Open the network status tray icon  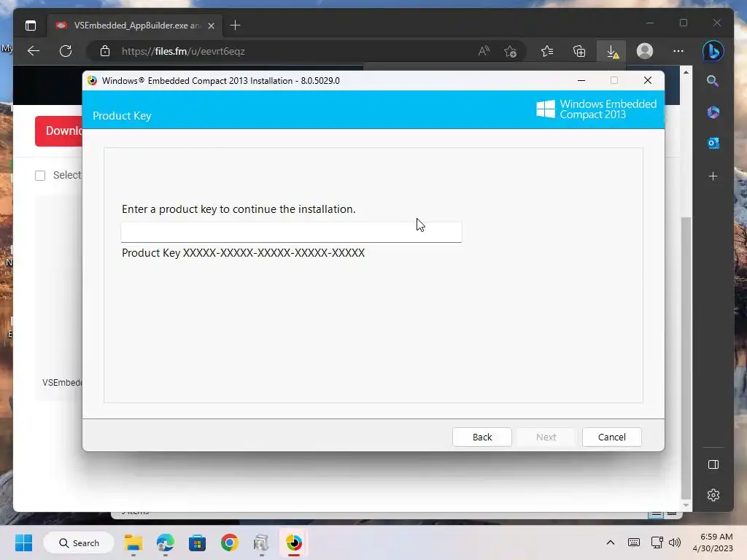coord(657,542)
